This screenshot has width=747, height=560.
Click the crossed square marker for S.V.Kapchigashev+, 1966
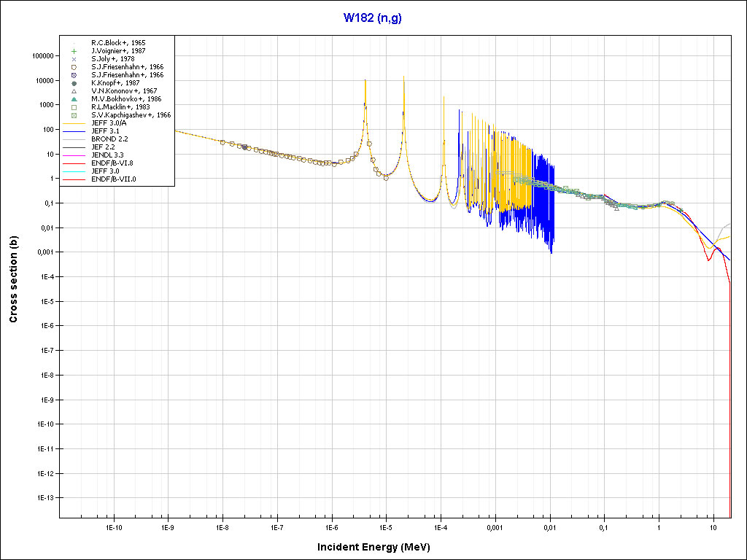74,115
